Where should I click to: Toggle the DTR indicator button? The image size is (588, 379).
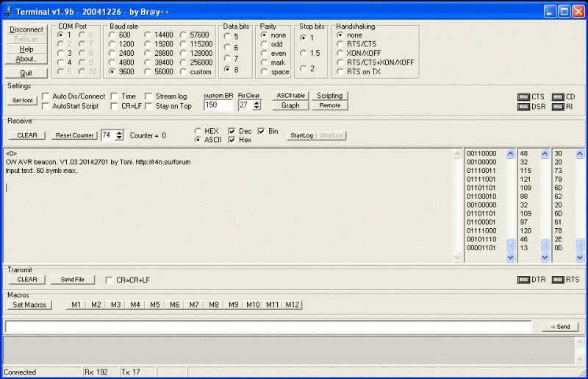tap(523, 280)
